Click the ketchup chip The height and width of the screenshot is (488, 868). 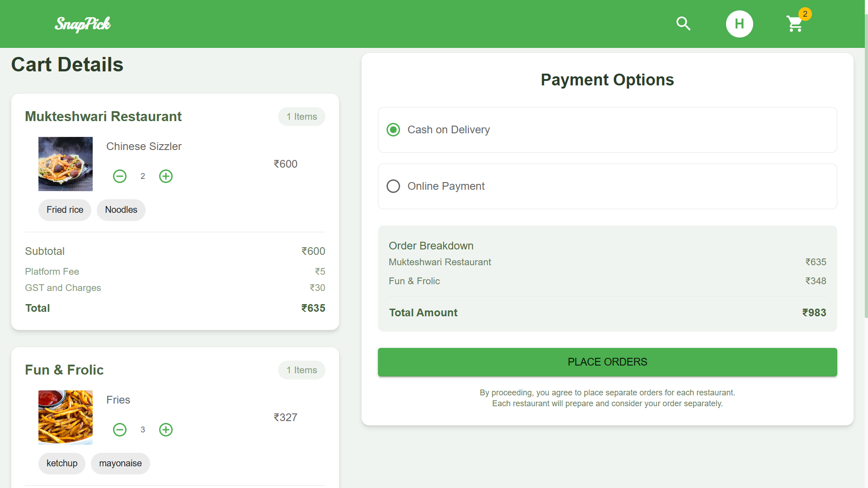(x=62, y=463)
